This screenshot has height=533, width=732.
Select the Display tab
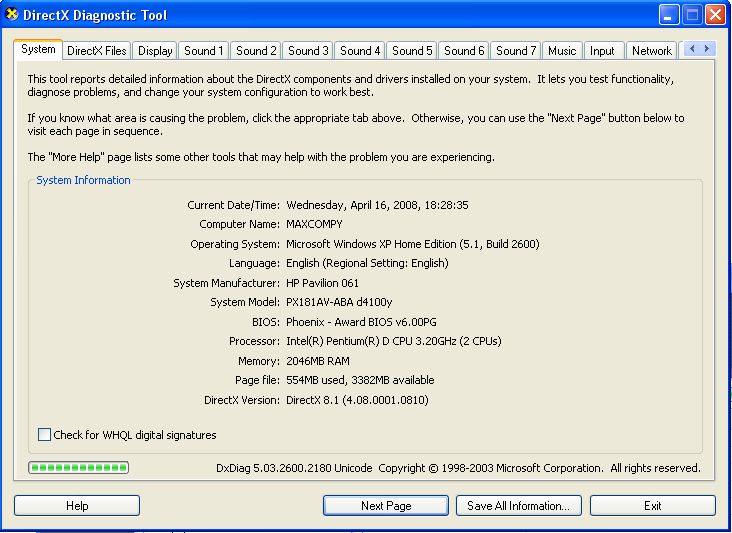[x=155, y=51]
